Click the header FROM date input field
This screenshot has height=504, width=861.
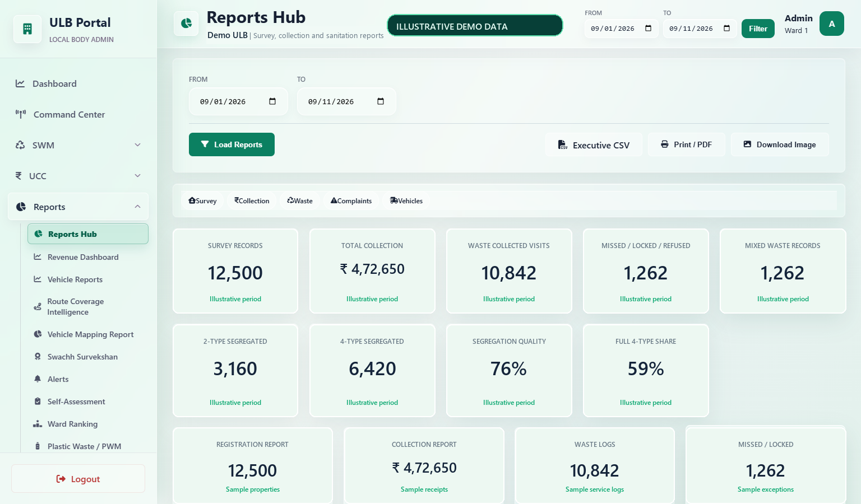point(621,29)
